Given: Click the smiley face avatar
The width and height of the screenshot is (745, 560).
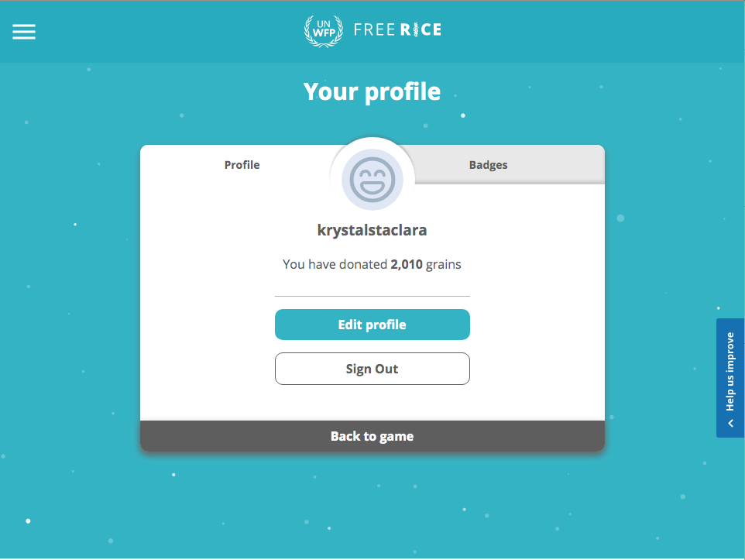Looking at the screenshot, I should tap(372, 180).
